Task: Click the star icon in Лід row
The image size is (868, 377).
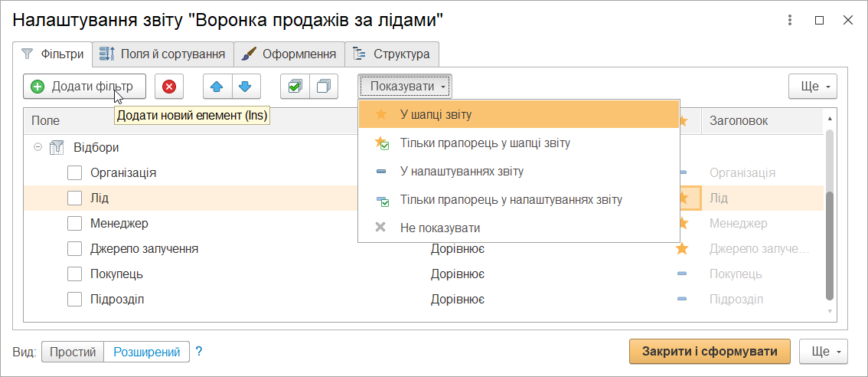Action: point(683,198)
